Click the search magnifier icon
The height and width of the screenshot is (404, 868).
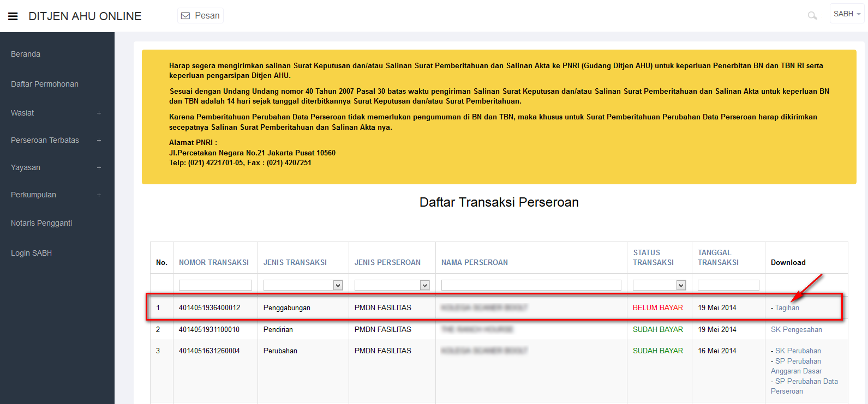point(812,16)
